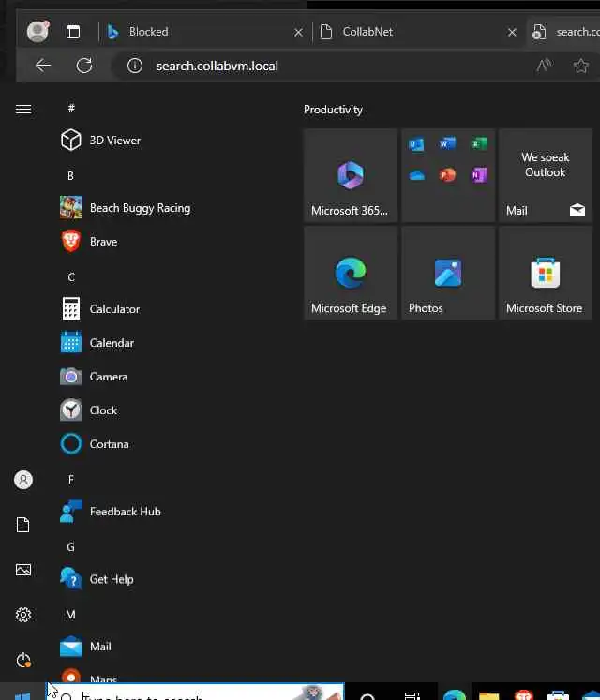Open Settings gear in Start sidebar

(x=23, y=615)
